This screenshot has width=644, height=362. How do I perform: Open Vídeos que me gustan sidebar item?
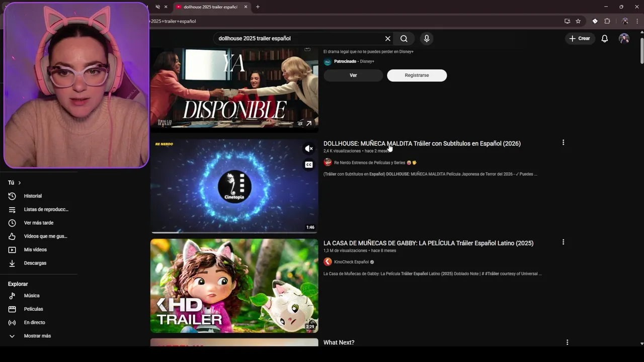[x=39, y=236]
